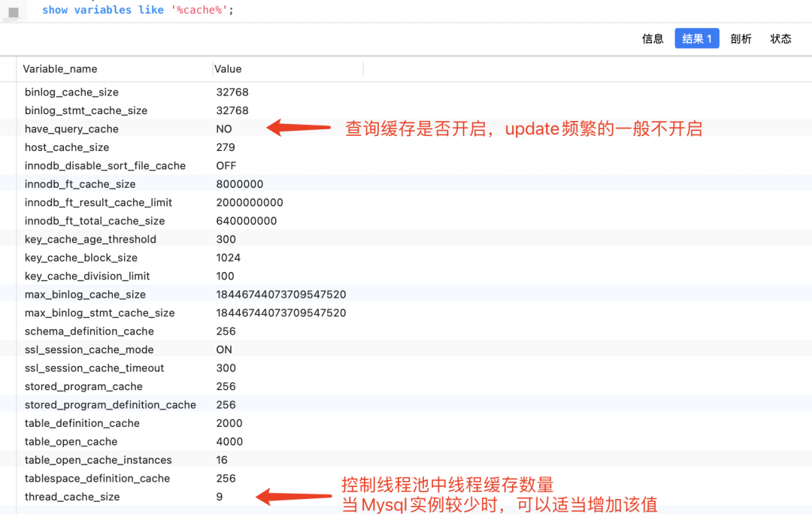Select the ssl_session_cache_mode ON value
This screenshot has width=812, height=514.
tap(224, 349)
